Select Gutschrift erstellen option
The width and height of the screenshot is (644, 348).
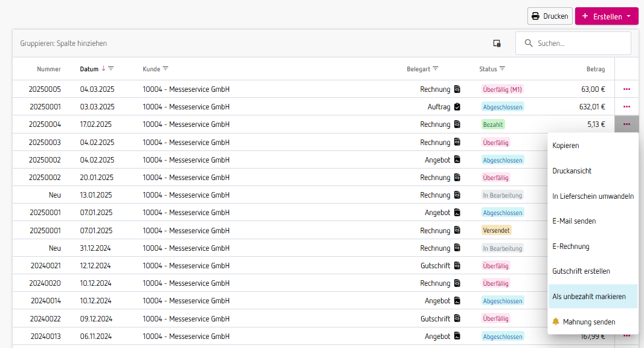(593, 271)
